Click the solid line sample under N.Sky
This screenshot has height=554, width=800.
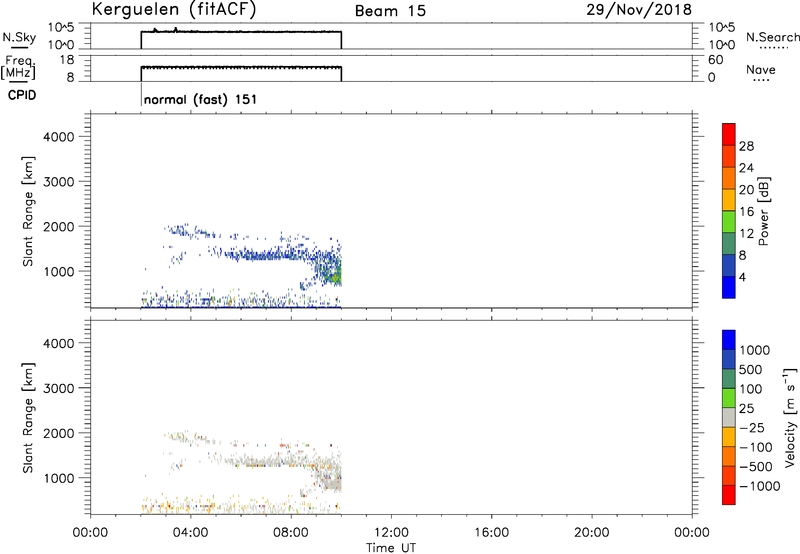click(19, 47)
